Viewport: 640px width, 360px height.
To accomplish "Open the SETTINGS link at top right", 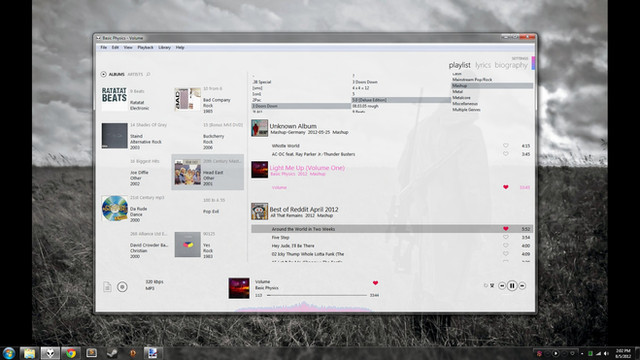I will point(520,58).
